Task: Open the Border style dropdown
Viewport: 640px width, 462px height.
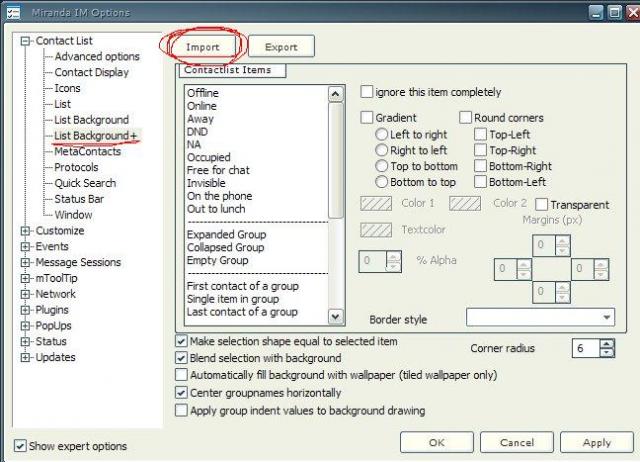Action: coord(540,317)
